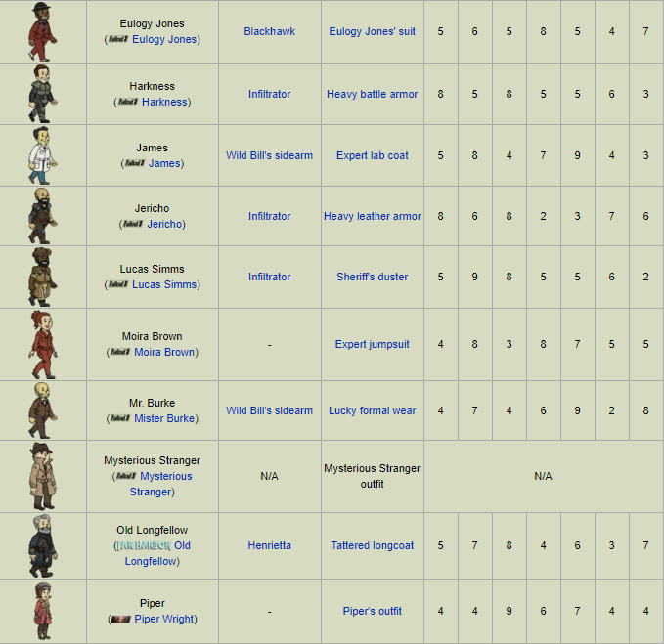Screen dimensions: 664x644
Task: Click the Far Harbor logo icon
Action: tap(144, 546)
